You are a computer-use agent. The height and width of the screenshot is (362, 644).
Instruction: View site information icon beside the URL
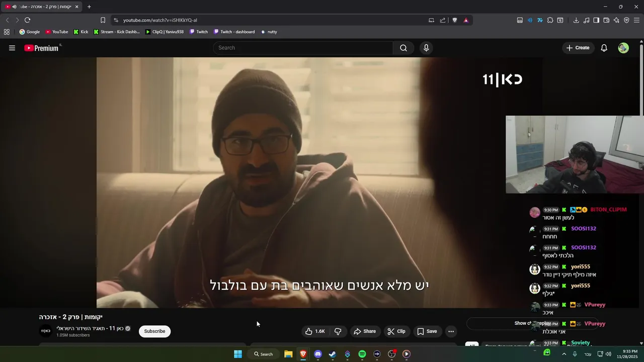click(x=116, y=20)
